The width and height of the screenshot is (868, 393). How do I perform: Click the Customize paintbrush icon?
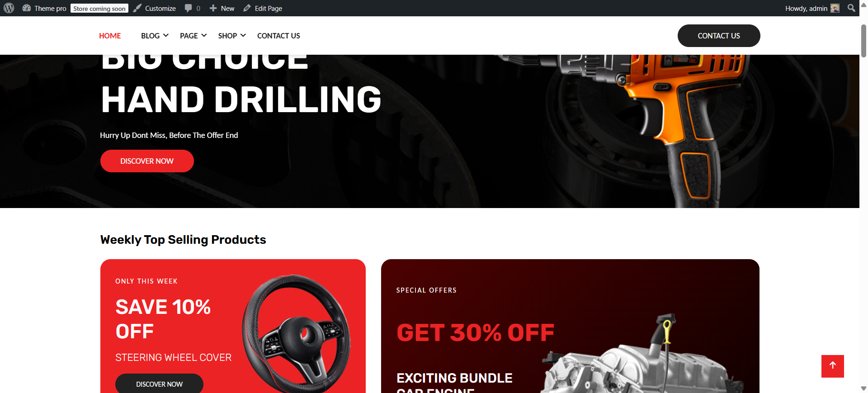point(137,8)
